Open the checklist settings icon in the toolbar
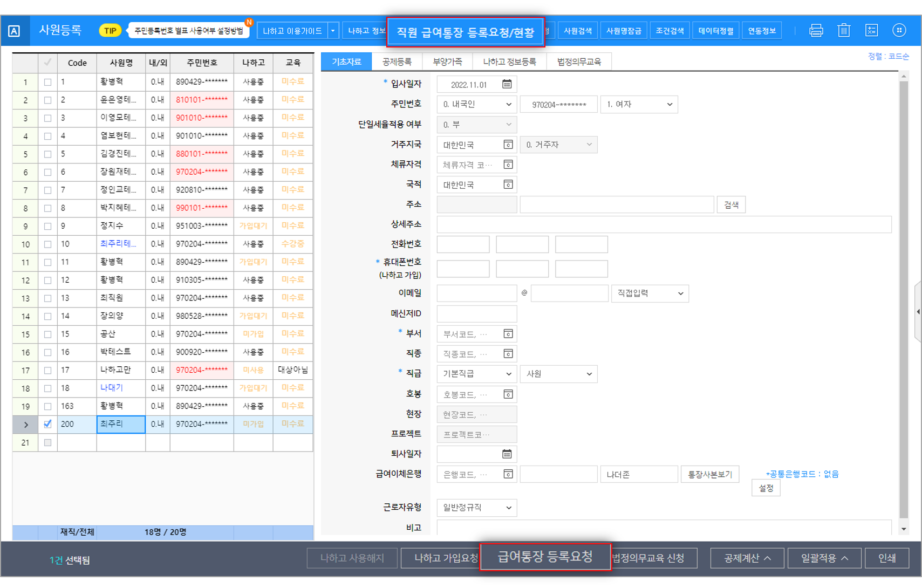The height and width of the screenshot is (588, 922). pos(871,31)
